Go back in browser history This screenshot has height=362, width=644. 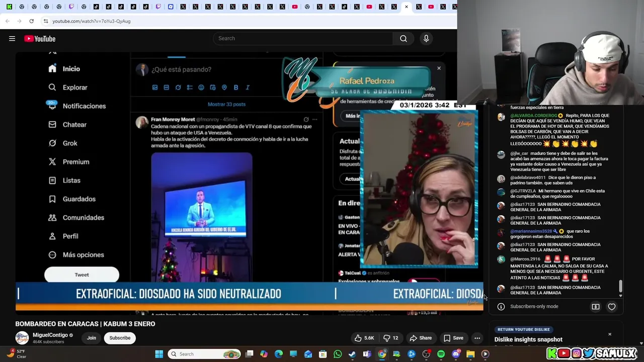(7, 21)
